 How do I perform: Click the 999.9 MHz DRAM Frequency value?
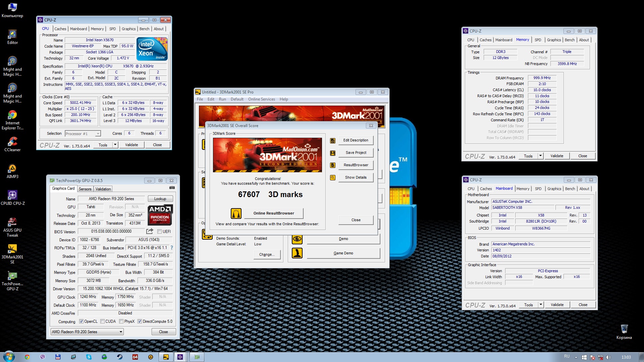click(542, 78)
